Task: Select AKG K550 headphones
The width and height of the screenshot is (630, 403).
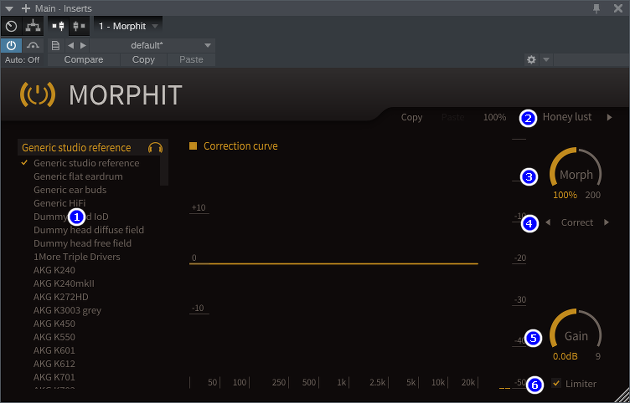Action: (54, 337)
